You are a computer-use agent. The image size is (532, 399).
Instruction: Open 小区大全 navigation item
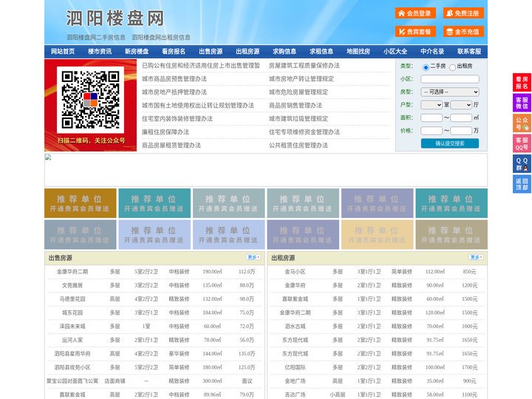395,52
